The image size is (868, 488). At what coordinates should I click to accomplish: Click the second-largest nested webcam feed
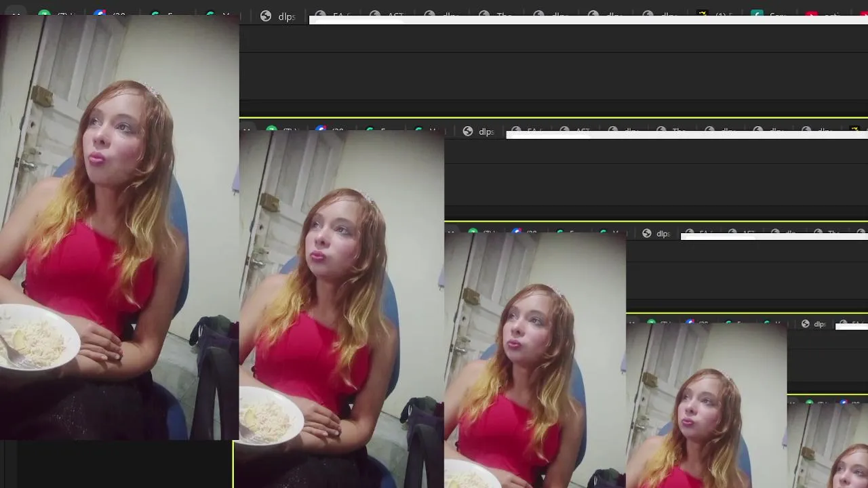pyautogui.click(x=342, y=309)
